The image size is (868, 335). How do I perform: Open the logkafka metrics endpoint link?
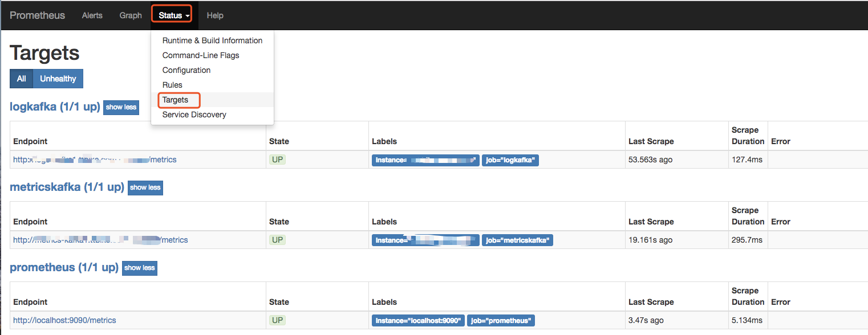pyautogui.click(x=95, y=160)
